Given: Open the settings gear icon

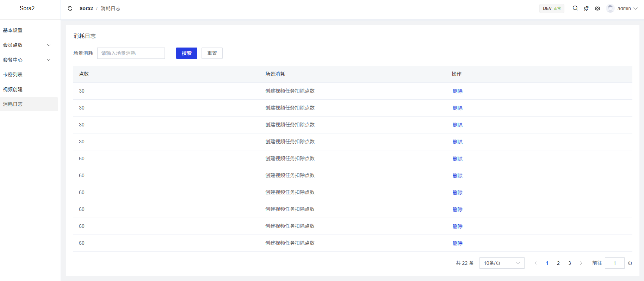Looking at the screenshot, I should coord(597,8).
